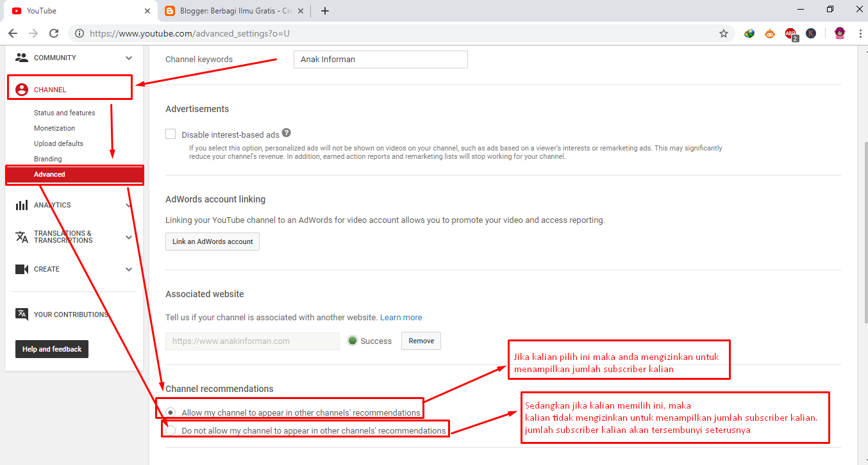Bookmark the page using the star icon

tap(724, 33)
